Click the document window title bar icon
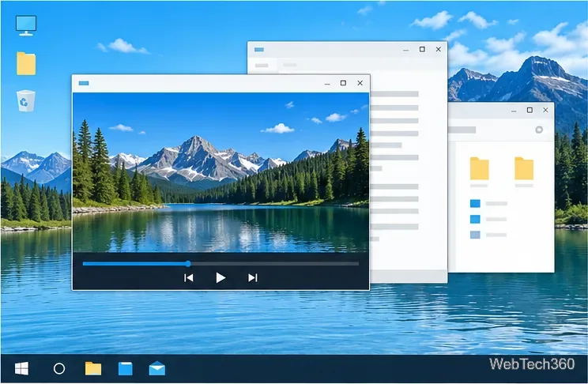 tap(259, 50)
